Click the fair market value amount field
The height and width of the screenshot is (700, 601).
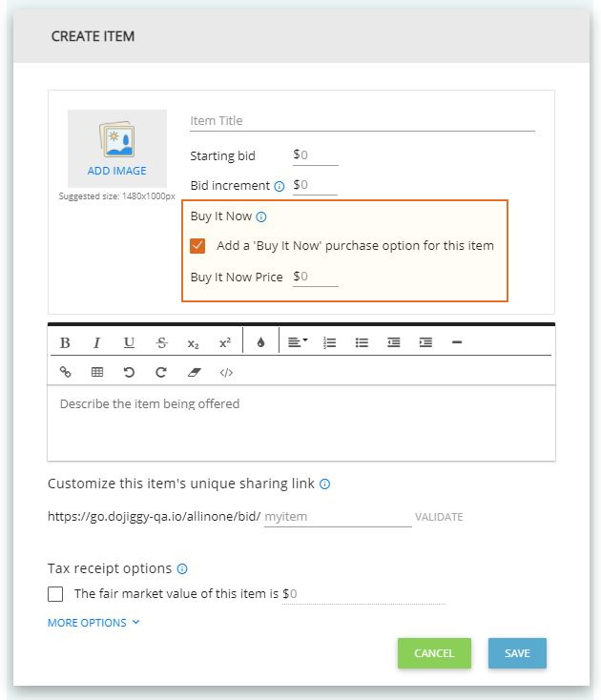(x=363, y=594)
